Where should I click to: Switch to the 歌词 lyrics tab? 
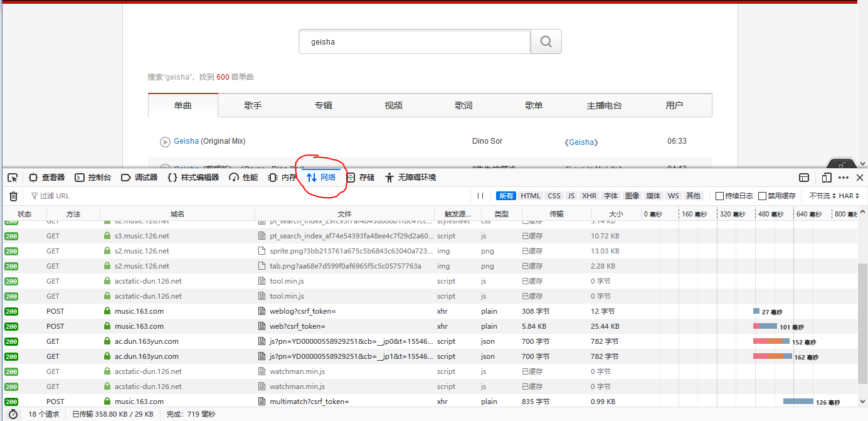pyautogui.click(x=463, y=105)
